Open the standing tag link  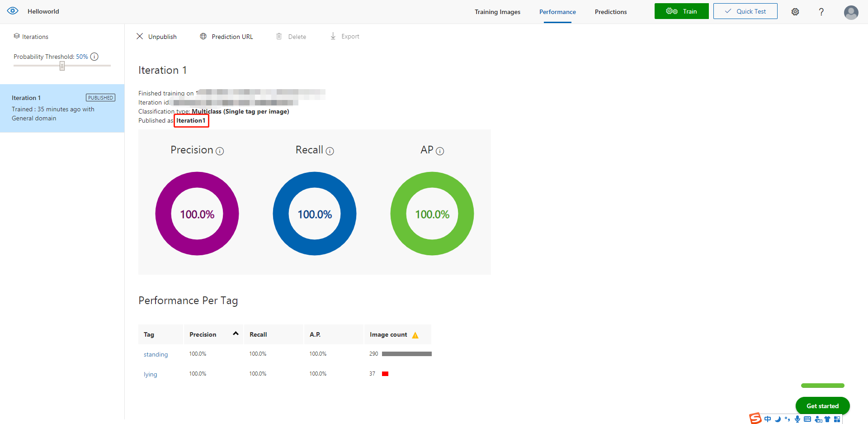click(156, 354)
